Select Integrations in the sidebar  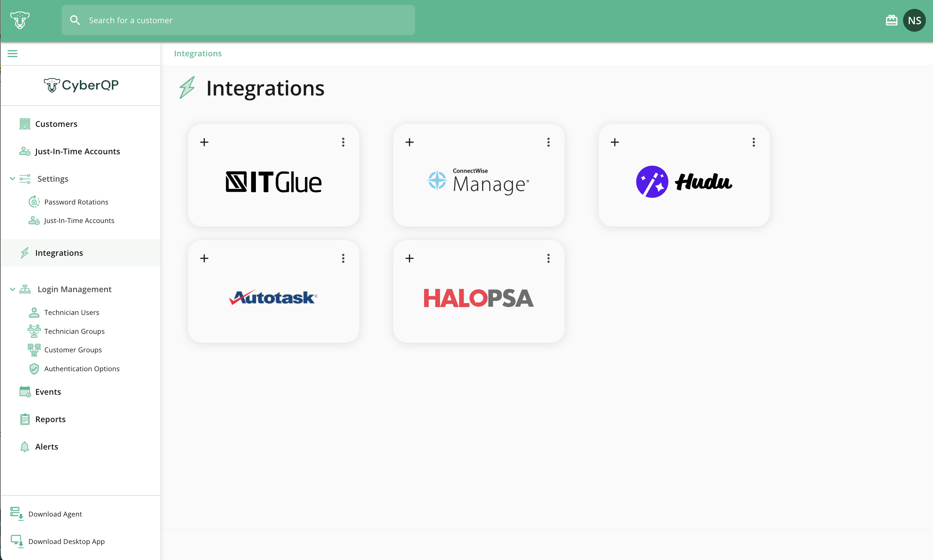tap(81, 253)
